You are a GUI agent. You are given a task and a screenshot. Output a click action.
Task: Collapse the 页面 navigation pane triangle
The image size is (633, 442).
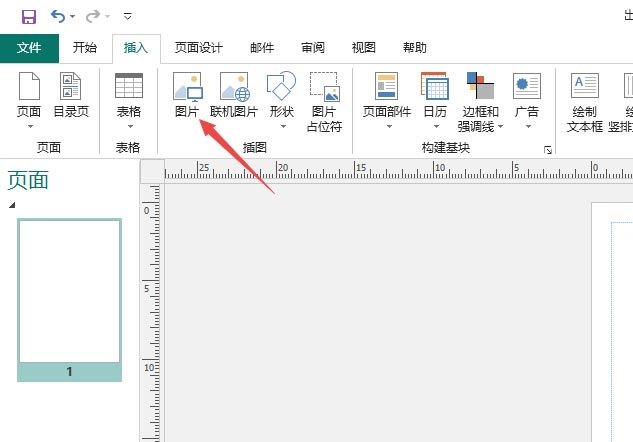pyautogui.click(x=12, y=205)
